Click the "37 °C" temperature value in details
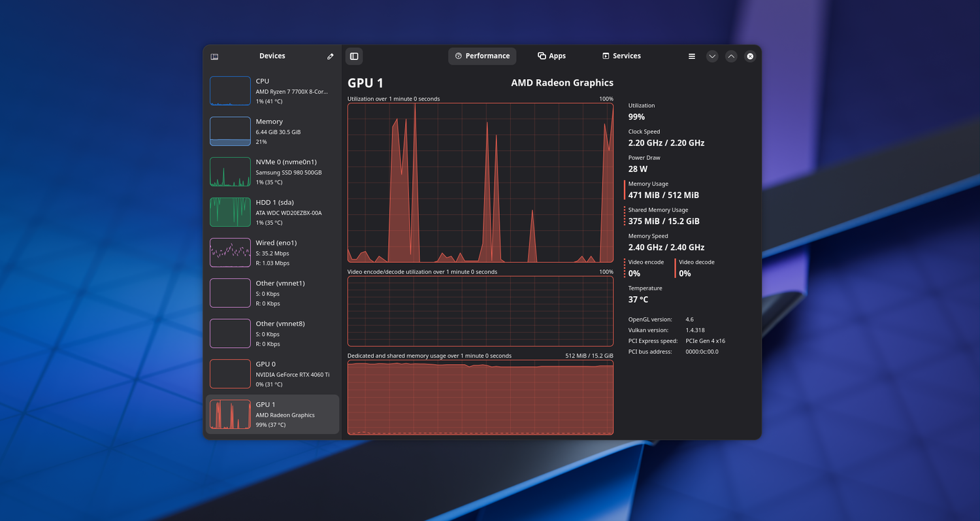 click(x=638, y=300)
